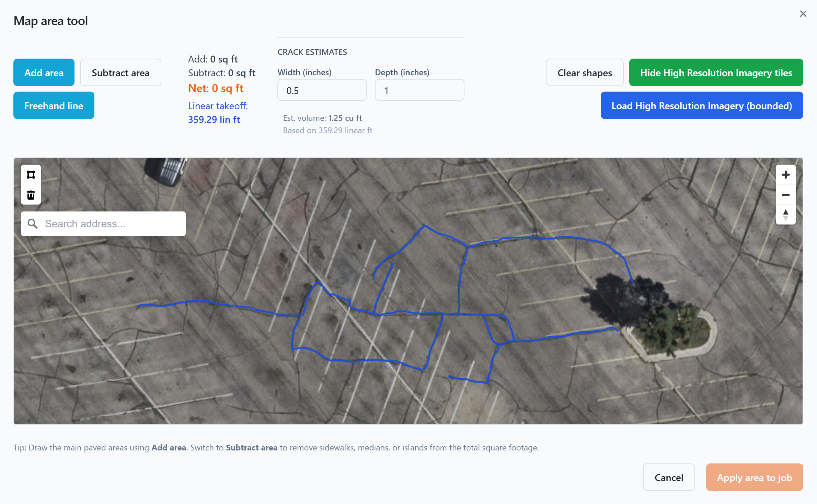Close the Map area tool dialog
This screenshot has width=817, height=504.
tap(803, 14)
